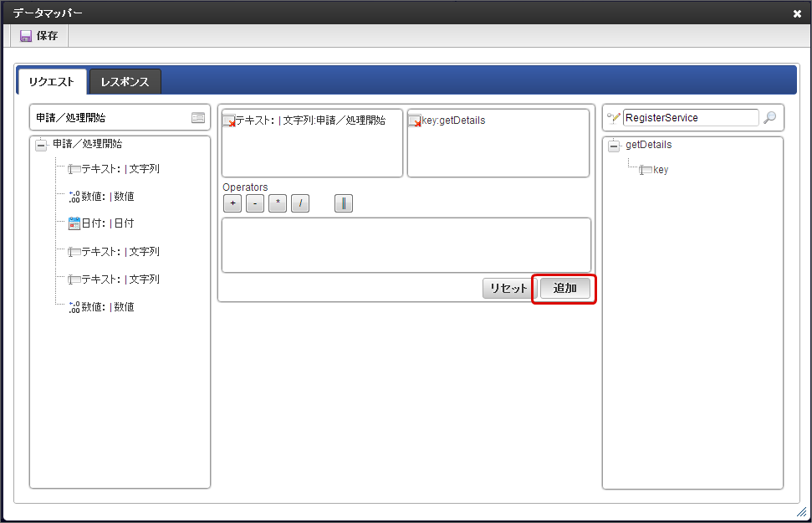The image size is (812, 523).
Task: Click the dialog resize grip icon
Action: [x=802, y=512]
